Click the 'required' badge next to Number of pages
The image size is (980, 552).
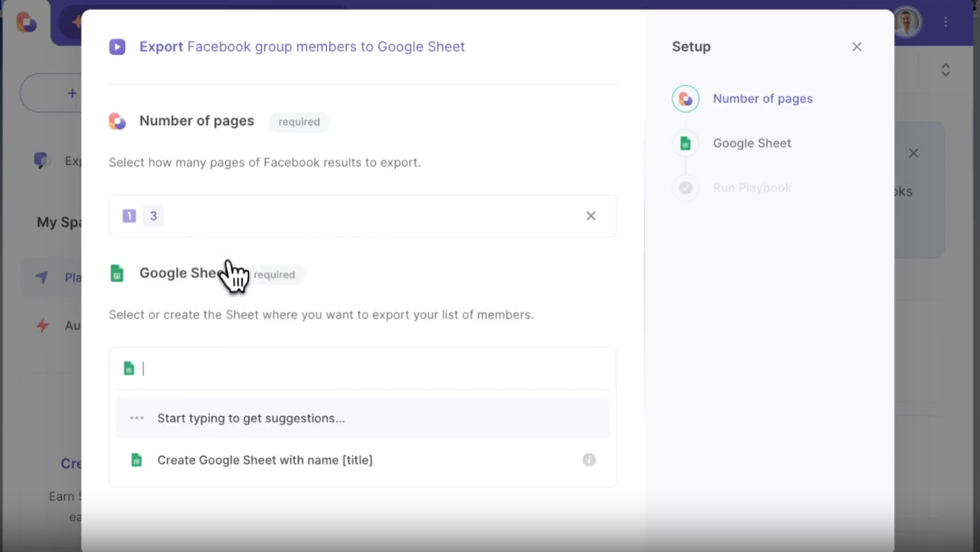[x=299, y=122]
